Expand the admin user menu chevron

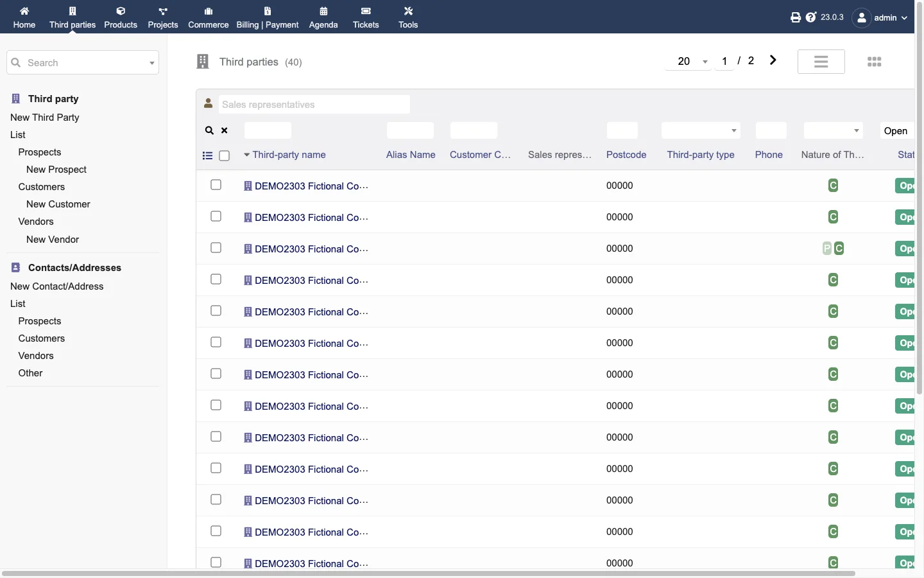pyautogui.click(x=905, y=18)
